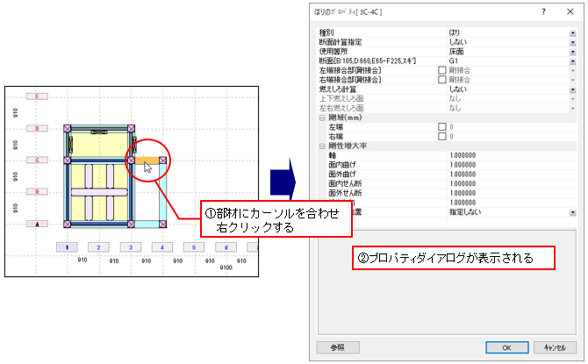
Task: Click the horizontal joist member near row B
Action: point(99,192)
